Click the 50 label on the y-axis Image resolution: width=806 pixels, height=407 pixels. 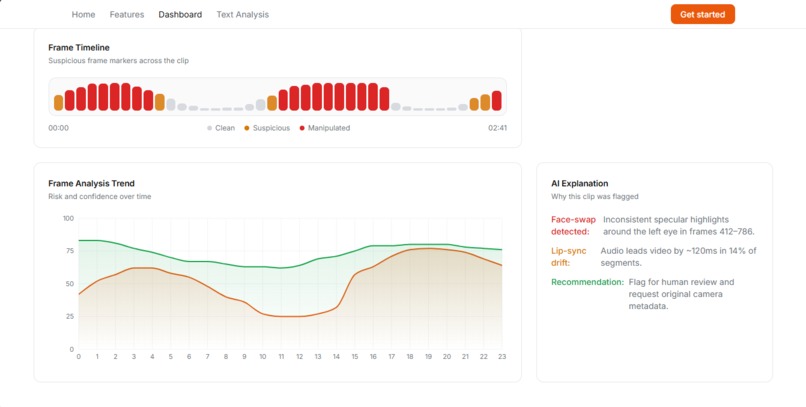click(x=70, y=284)
